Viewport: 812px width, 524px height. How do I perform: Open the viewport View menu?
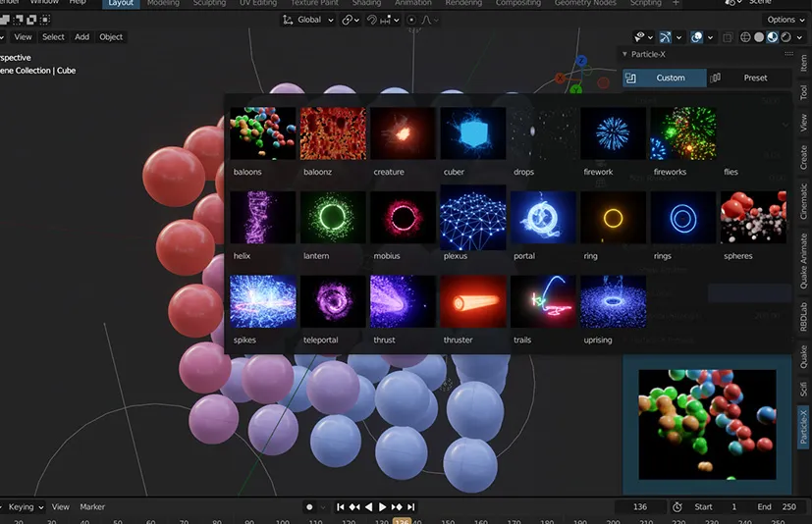[x=23, y=36]
